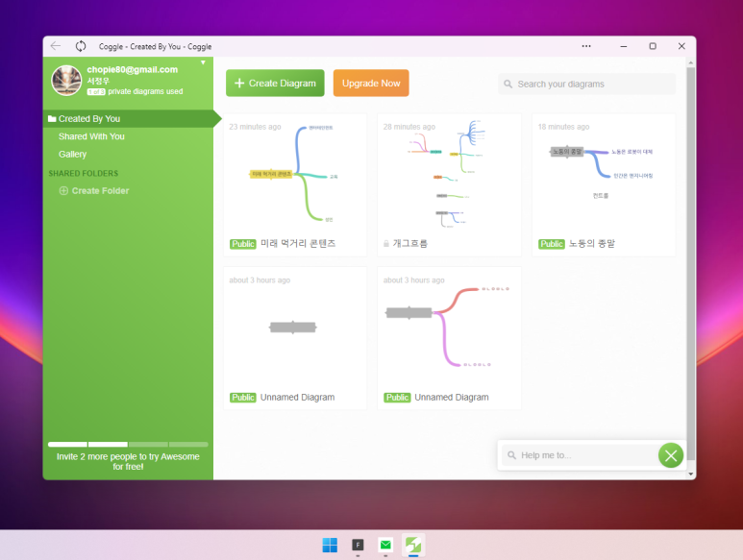Screen dimensions: 743x560
Task: Open the Windows Start menu
Action: point(330,546)
